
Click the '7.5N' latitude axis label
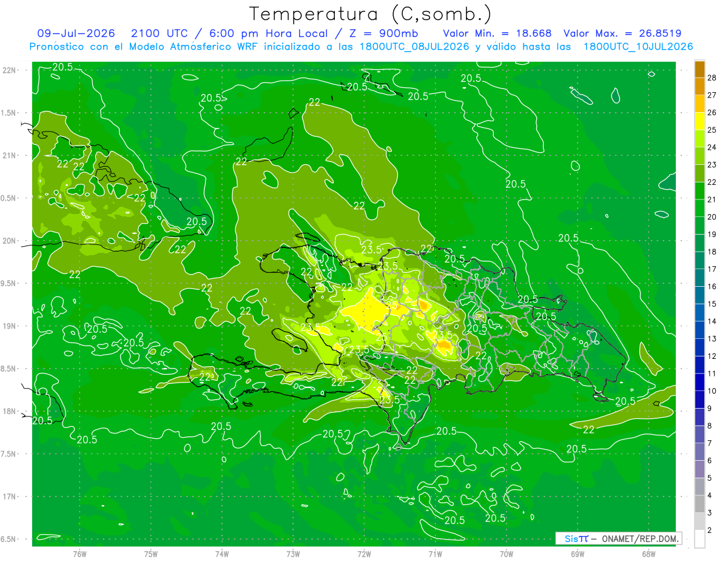click(x=9, y=454)
